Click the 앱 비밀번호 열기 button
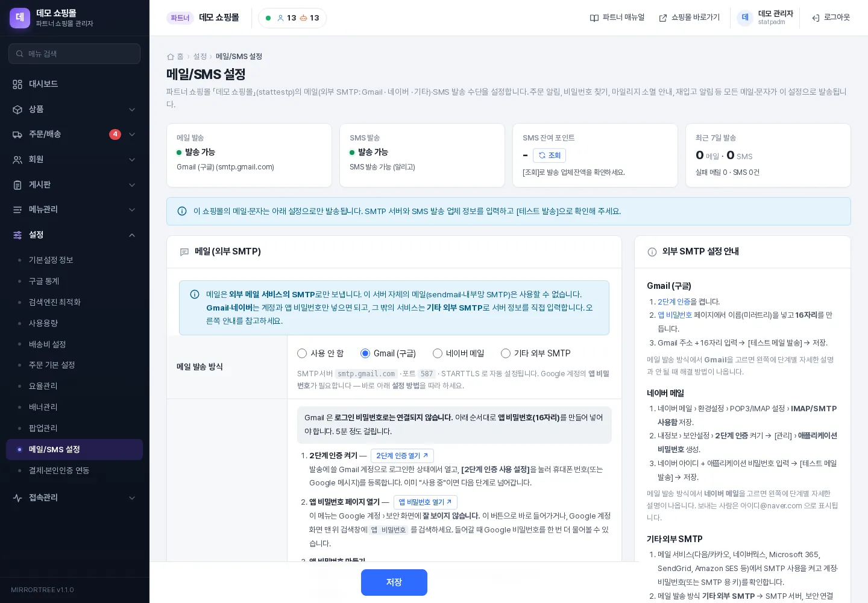This screenshot has height=603, width=868. pos(425,502)
